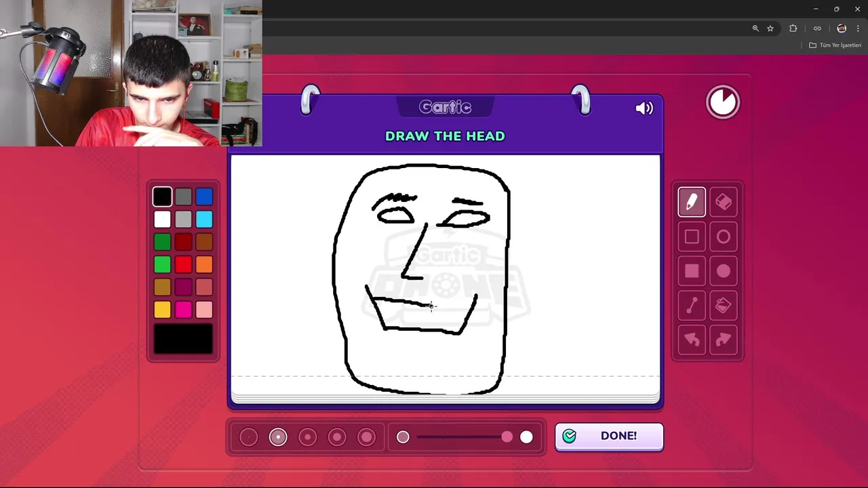Click the round countdown timer icon

tap(723, 102)
